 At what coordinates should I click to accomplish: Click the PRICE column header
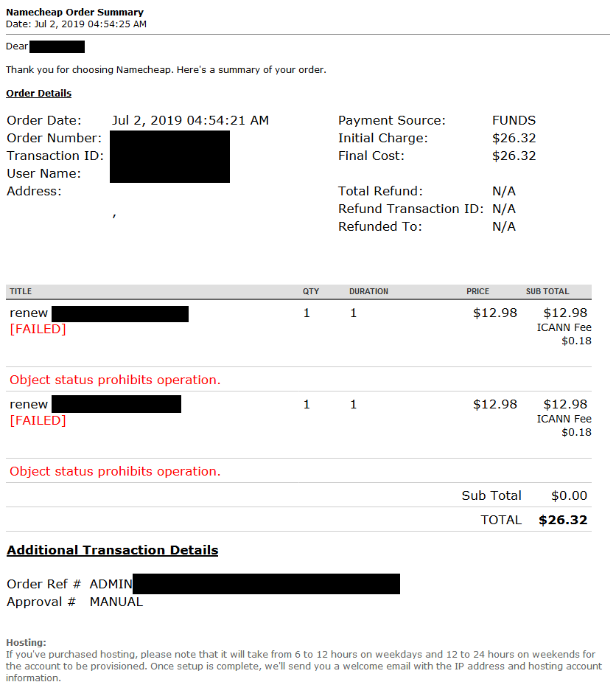click(477, 291)
